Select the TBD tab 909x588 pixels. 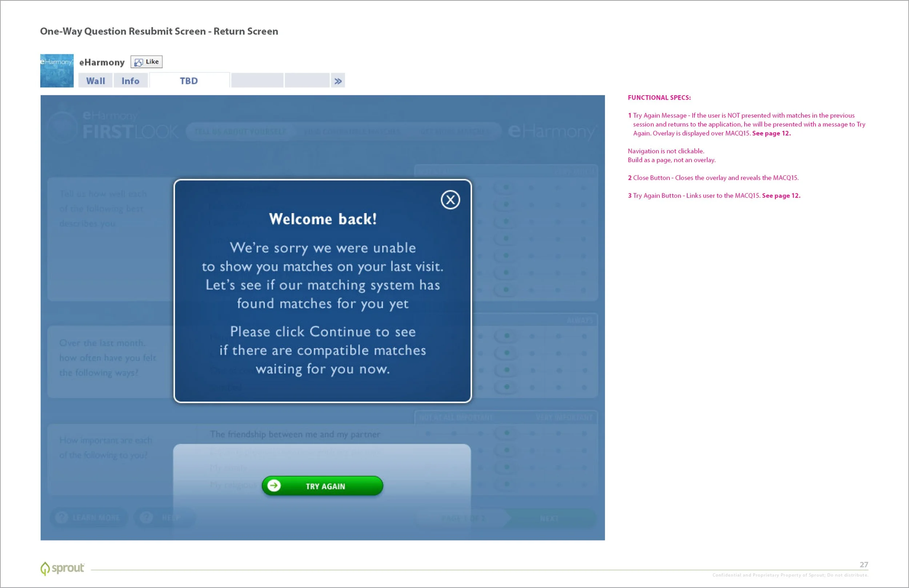click(x=189, y=81)
